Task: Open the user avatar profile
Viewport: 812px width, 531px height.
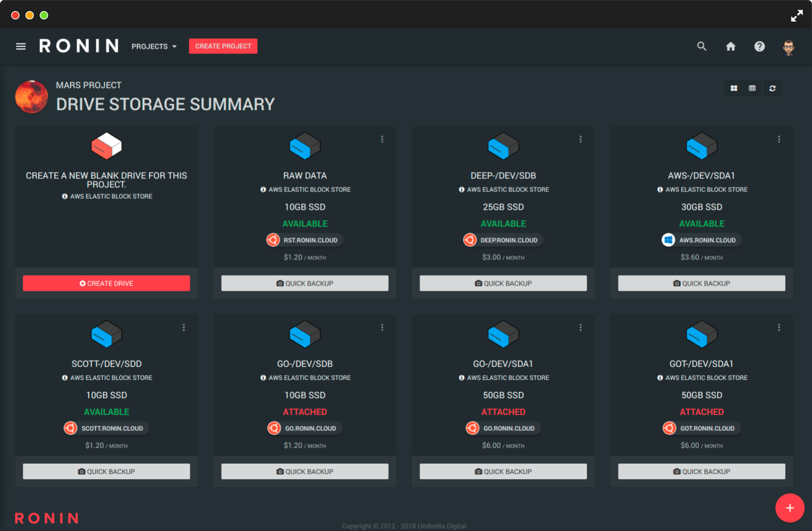Action: 788,47
